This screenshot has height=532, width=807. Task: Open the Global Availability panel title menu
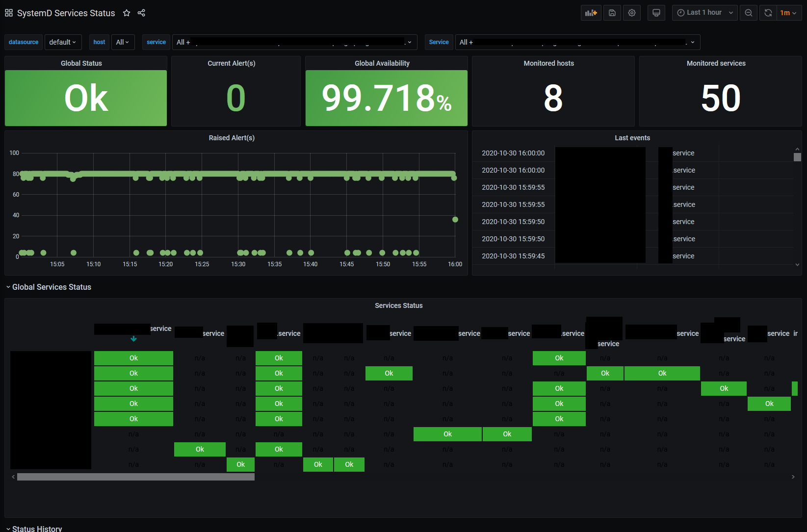tap(382, 63)
